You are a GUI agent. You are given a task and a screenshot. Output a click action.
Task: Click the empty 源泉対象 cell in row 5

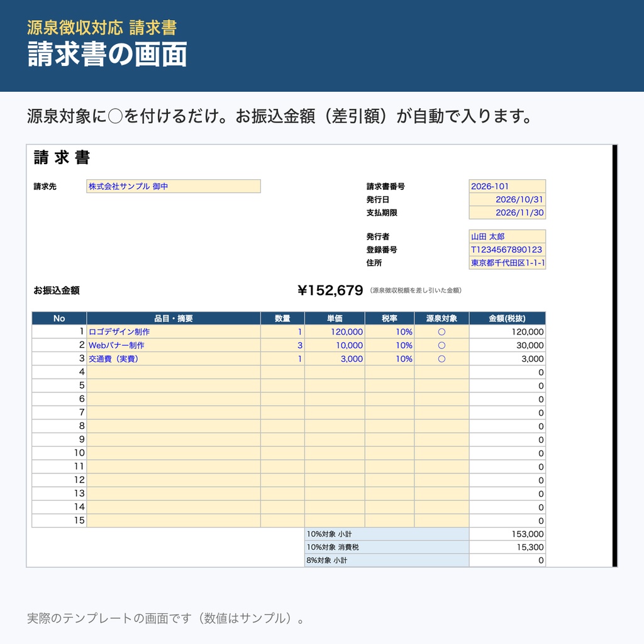click(441, 386)
